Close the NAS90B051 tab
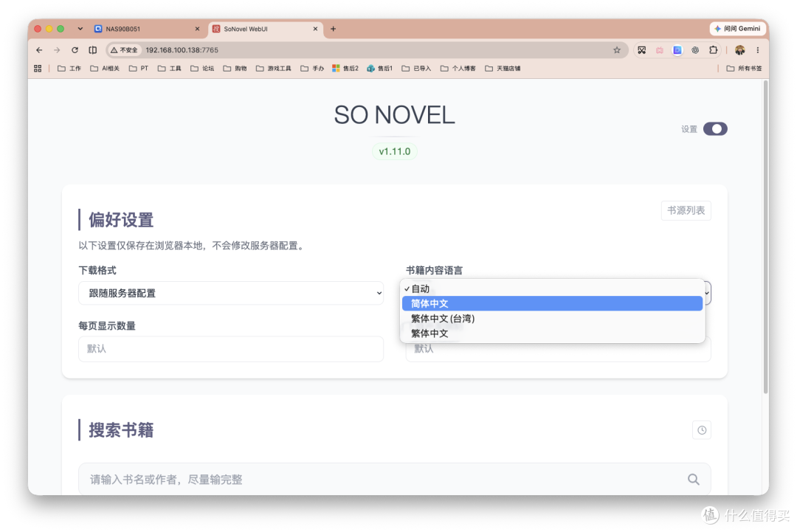 [x=197, y=29]
